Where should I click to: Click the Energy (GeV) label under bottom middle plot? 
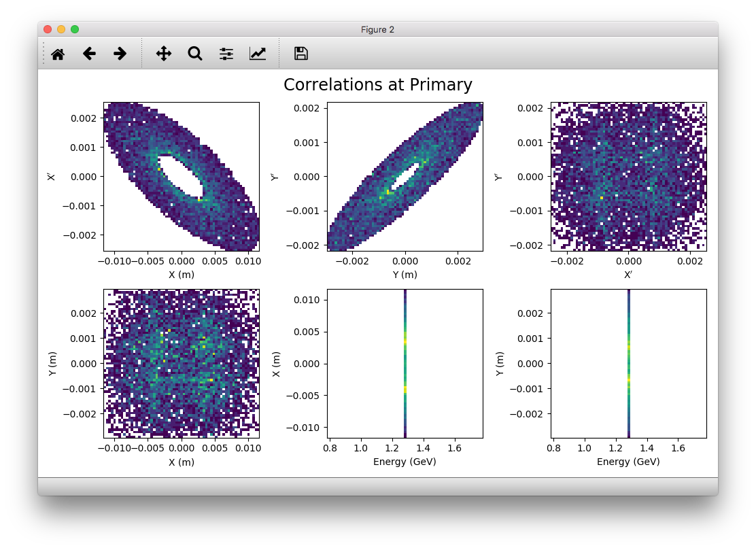click(405, 462)
